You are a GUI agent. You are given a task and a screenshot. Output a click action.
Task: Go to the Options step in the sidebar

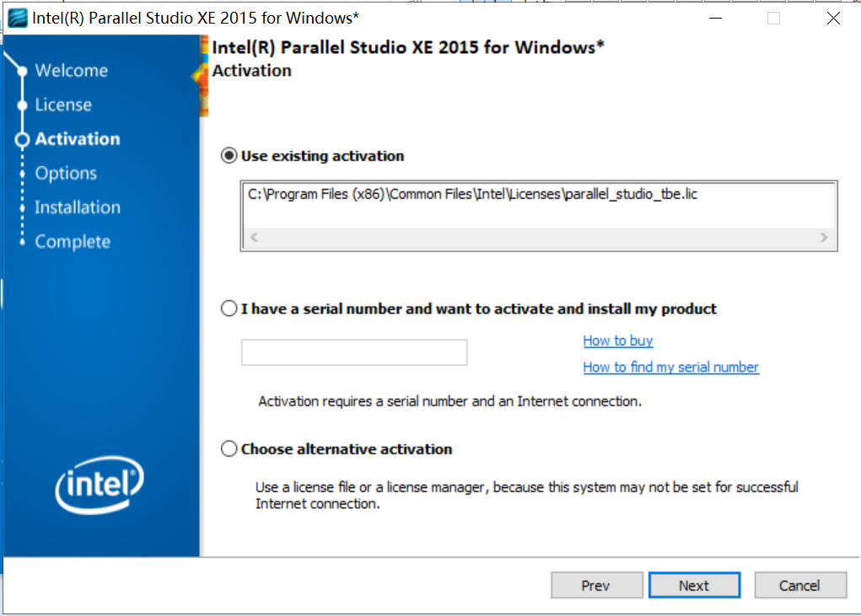65,173
